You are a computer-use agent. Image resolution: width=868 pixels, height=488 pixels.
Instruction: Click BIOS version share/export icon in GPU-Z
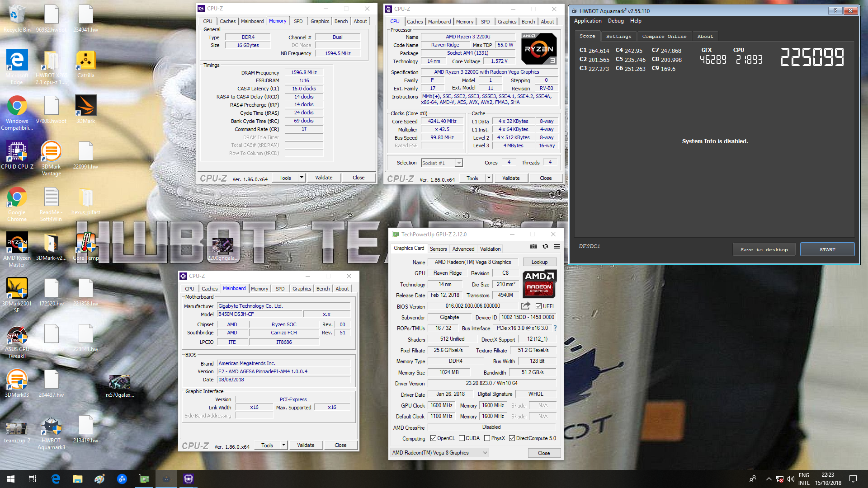click(x=525, y=306)
